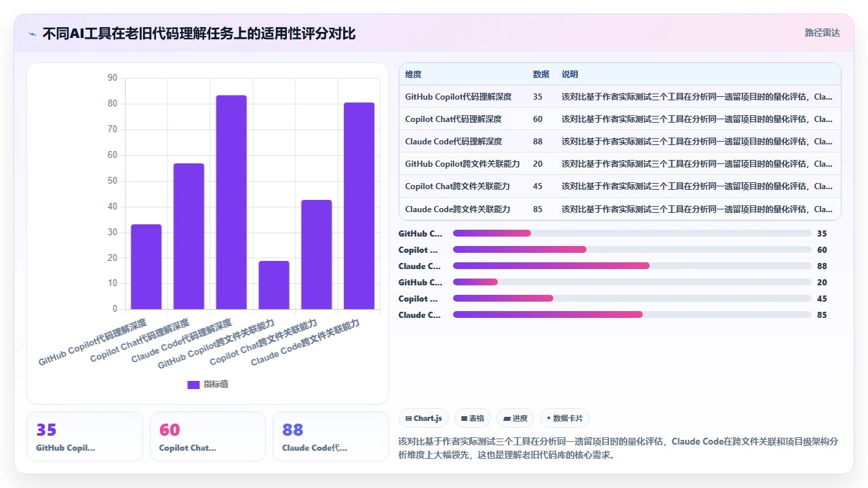Viewport: 868px width, 488px height.
Task: Click the table value 45
Action: 538,186
